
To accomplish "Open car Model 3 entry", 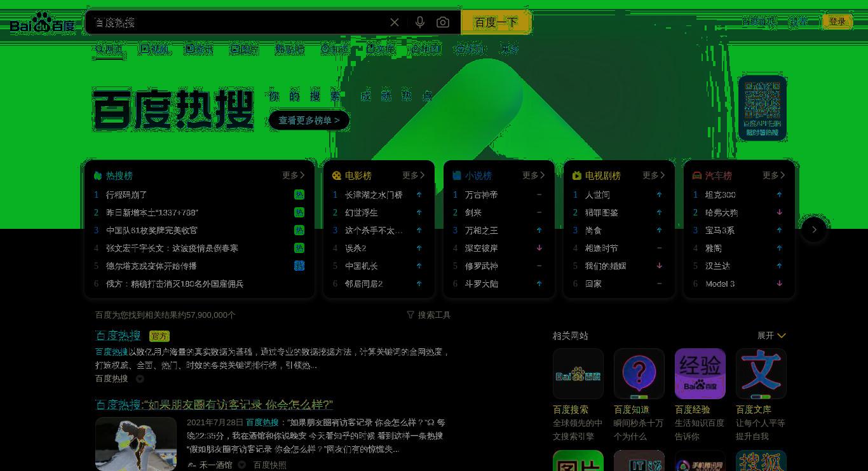I will pyautogui.click(x=720, y=283).
